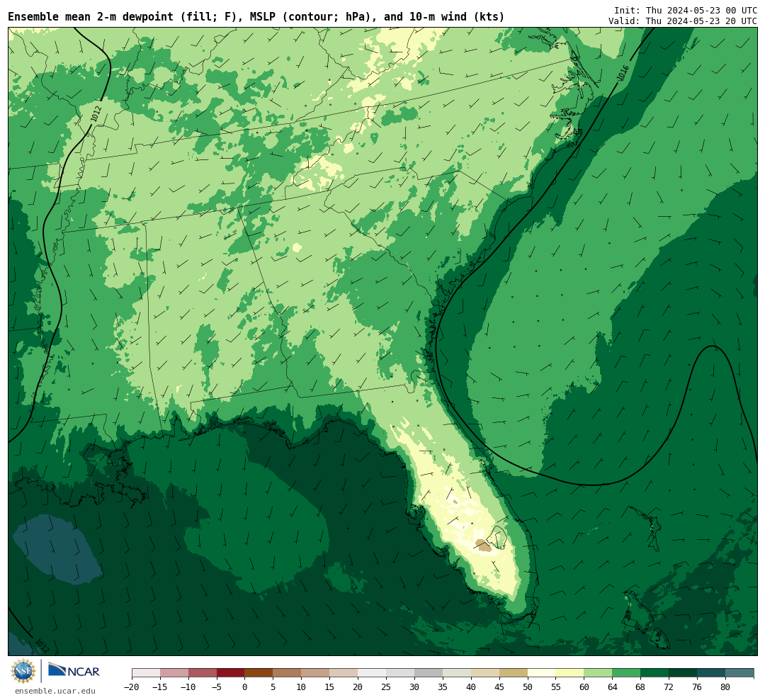Image resolution: width=765 pixels, height=700 pixels.
Task: Click the Valid time label
Action: [683, 21]
